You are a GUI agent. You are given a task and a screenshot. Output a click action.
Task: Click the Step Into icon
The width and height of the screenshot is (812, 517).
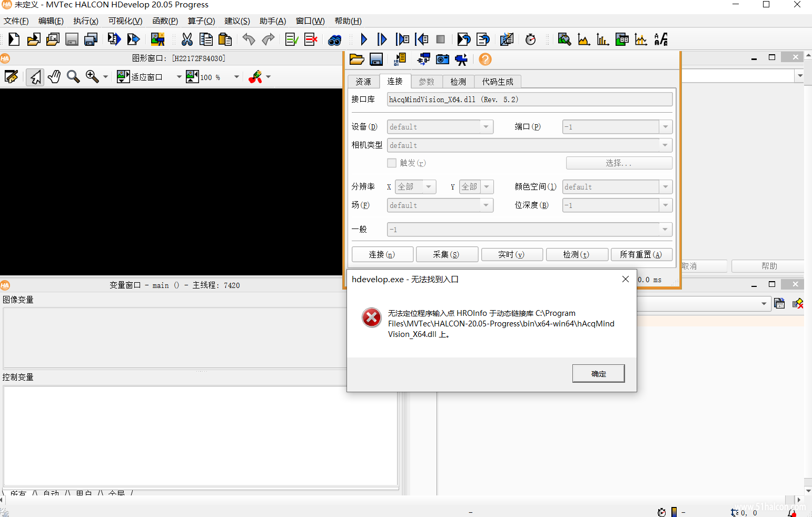(x=402, y=39)
